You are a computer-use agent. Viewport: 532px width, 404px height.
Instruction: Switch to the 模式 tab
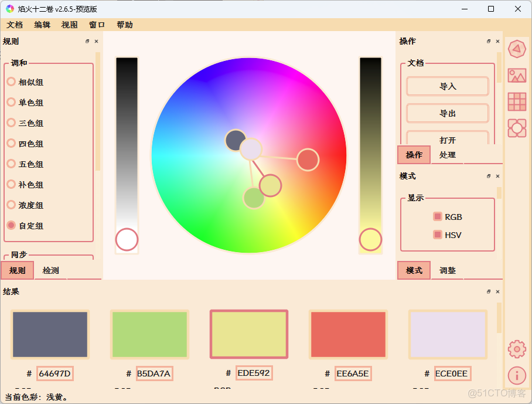(414, 270)
